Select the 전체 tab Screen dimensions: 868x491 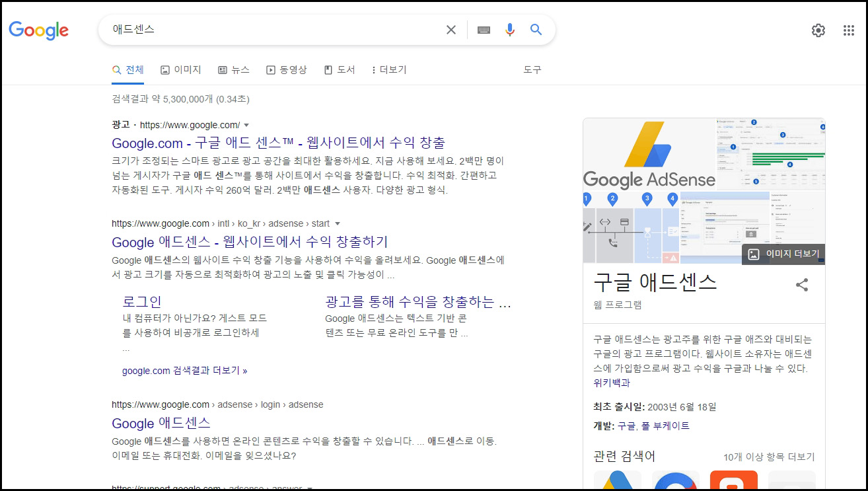[x=127, y=69]
